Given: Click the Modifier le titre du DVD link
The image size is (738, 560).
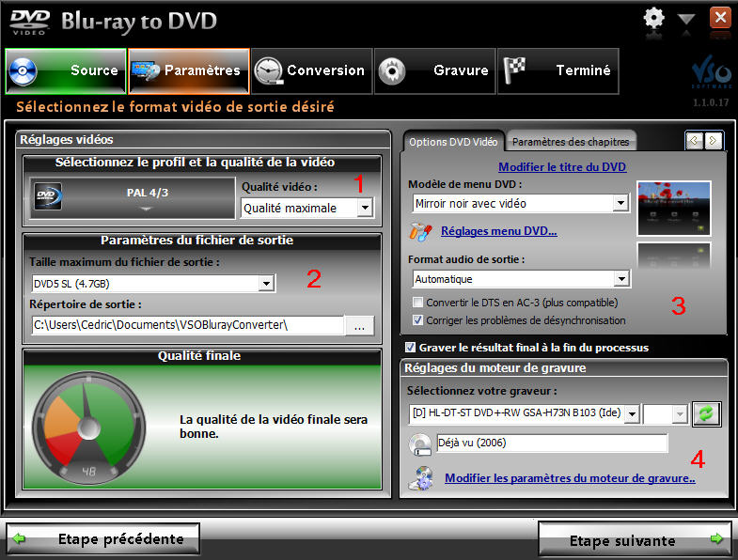Looking at the screenshot, I should point(562,167).
